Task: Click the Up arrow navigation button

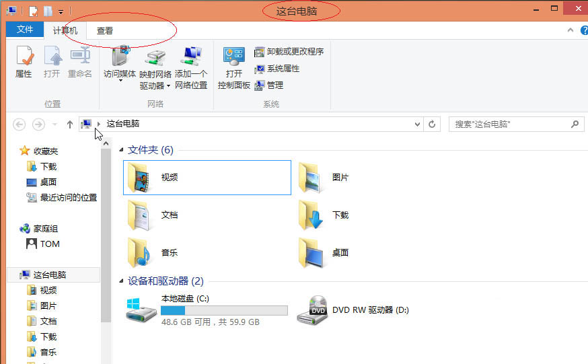Action: click(x=70, y=124)
